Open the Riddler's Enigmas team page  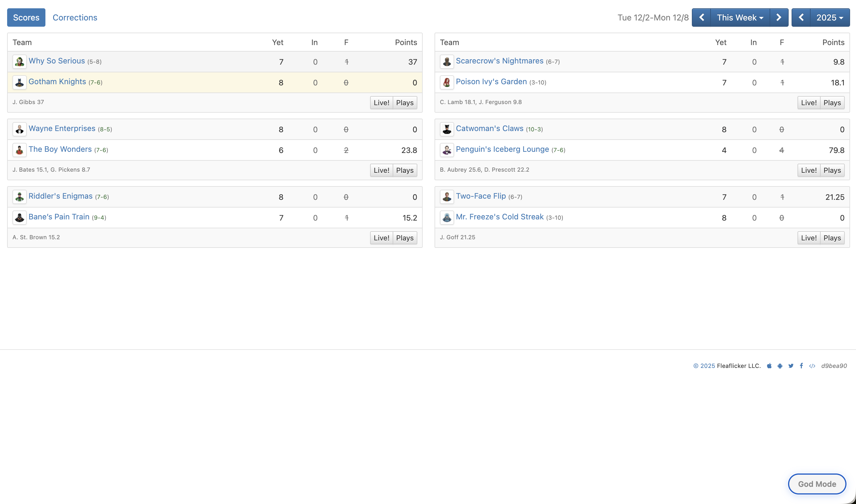[61, 196]
